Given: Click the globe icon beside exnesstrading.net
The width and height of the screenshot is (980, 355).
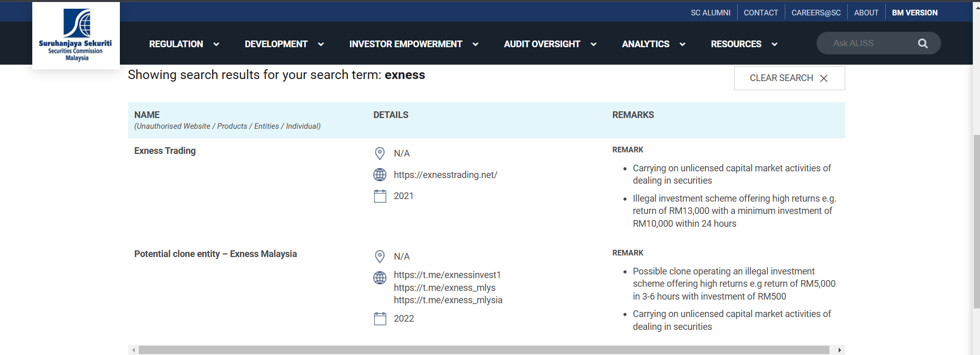Looking at the screenshot, I should pos(380,175).
